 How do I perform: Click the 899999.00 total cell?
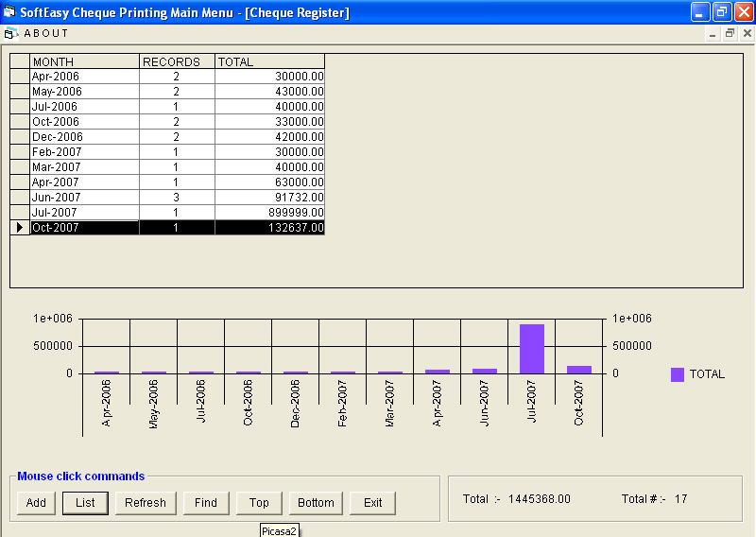click(x=269, y=213)
